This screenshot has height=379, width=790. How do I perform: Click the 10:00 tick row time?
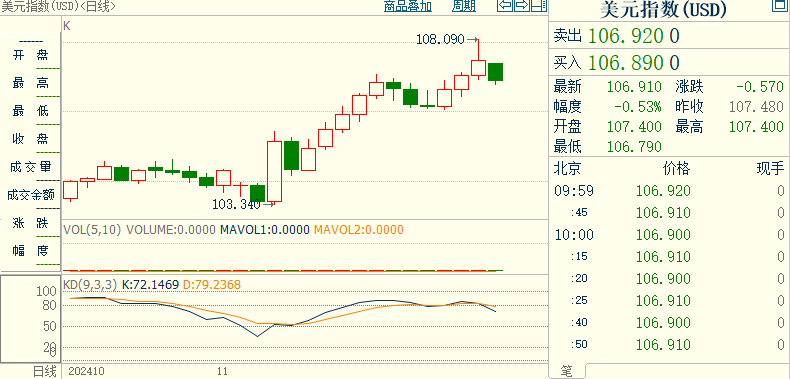(x=574, y=235)
